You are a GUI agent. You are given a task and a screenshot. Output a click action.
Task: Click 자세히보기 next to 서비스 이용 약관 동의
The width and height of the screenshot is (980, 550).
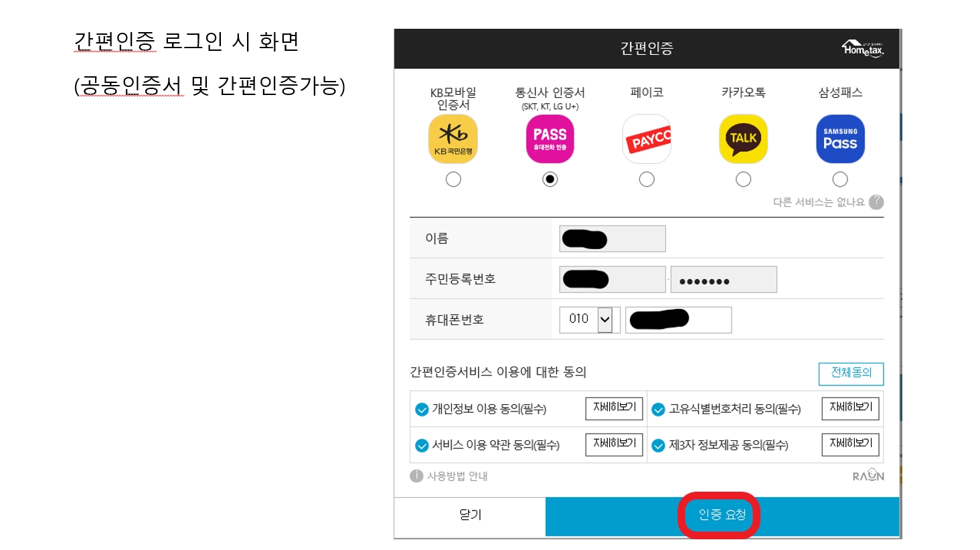(x=614, y=444)
